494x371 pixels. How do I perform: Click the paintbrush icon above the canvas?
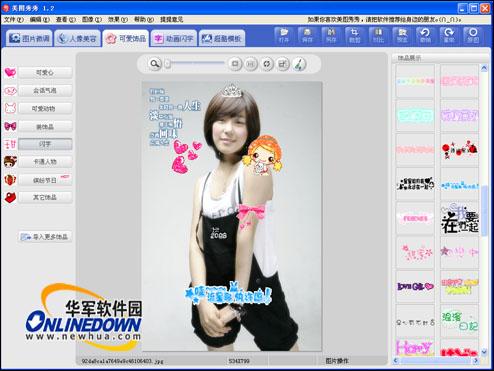tap(299, 64)
